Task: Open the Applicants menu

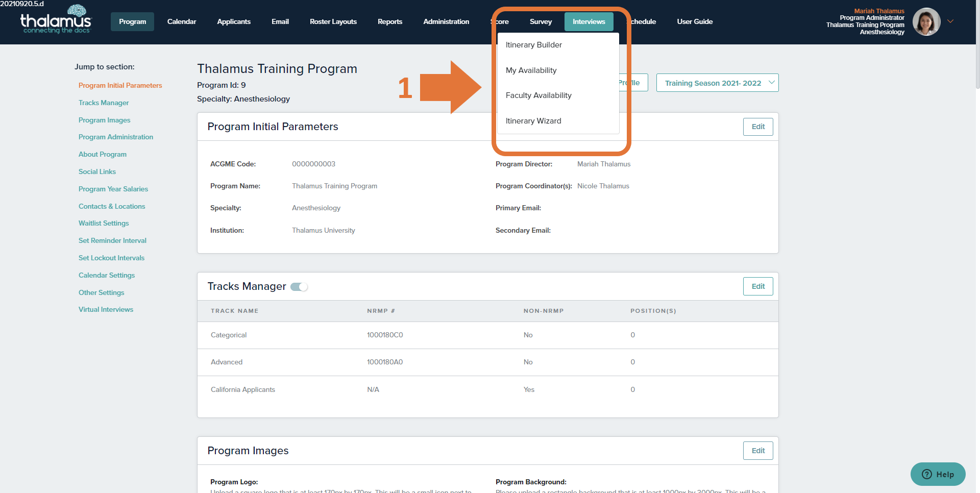Action: pyautogui.click(x=234, y=21)
